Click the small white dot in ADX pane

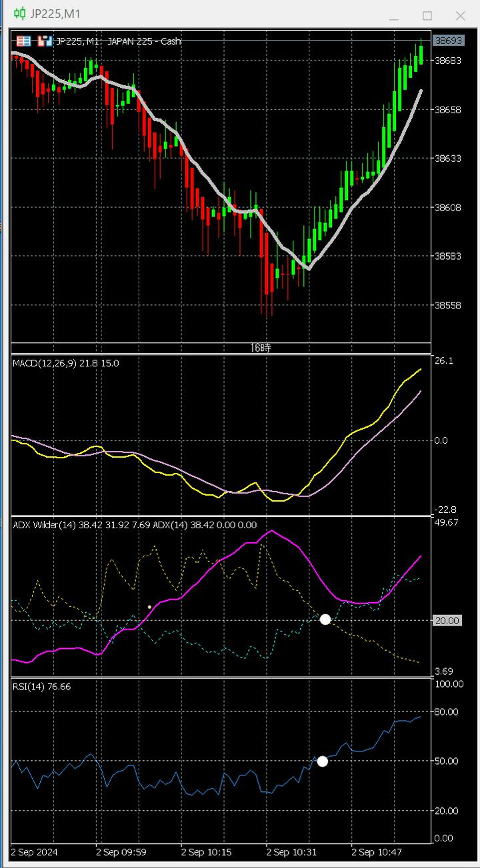pos(149,607)
